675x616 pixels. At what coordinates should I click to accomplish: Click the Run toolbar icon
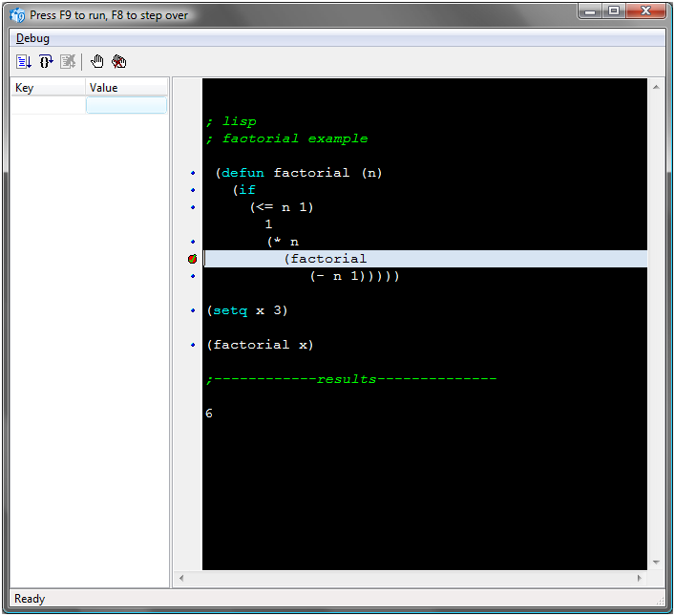(24, 61)
